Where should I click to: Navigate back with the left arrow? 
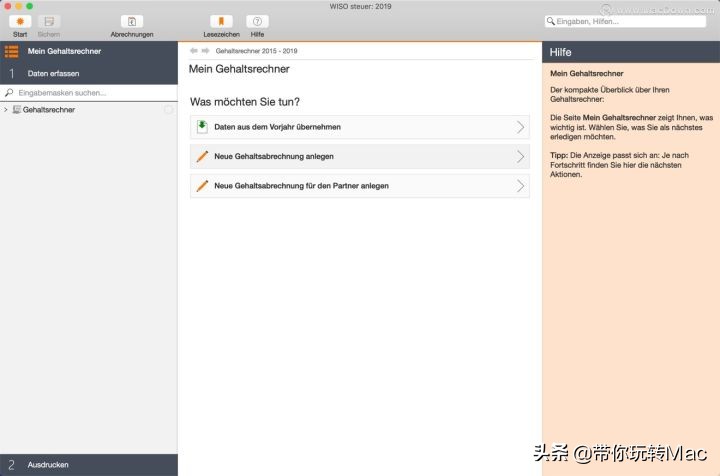pyautogui.click(x=194, y=50)
